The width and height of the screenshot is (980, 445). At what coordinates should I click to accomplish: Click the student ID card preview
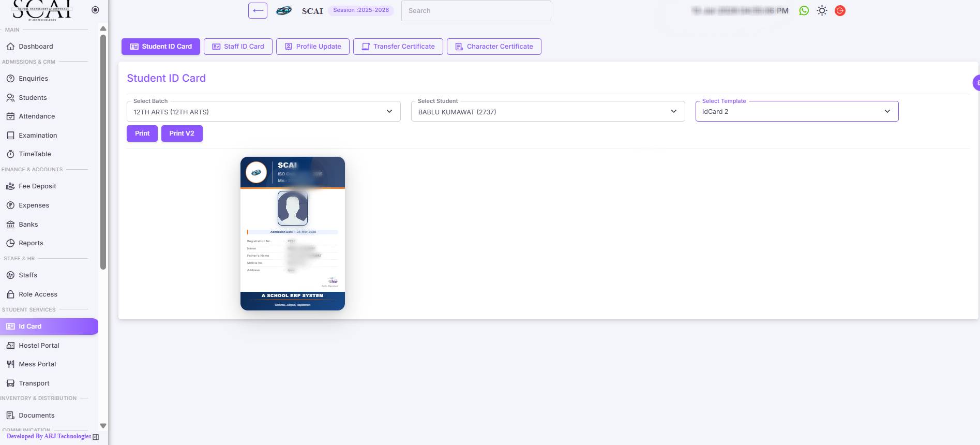[293, 233]
